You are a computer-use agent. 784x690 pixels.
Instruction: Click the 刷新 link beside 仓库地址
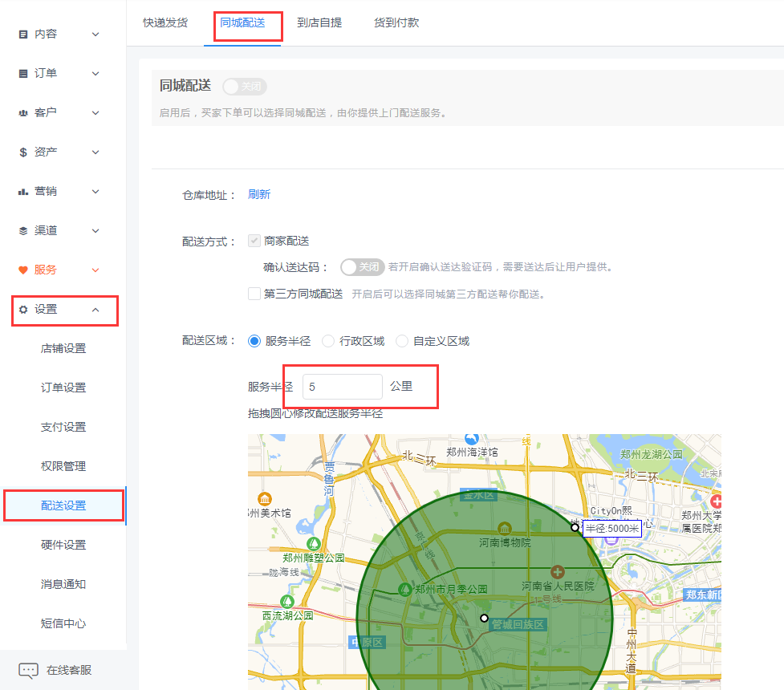[259, 195]
